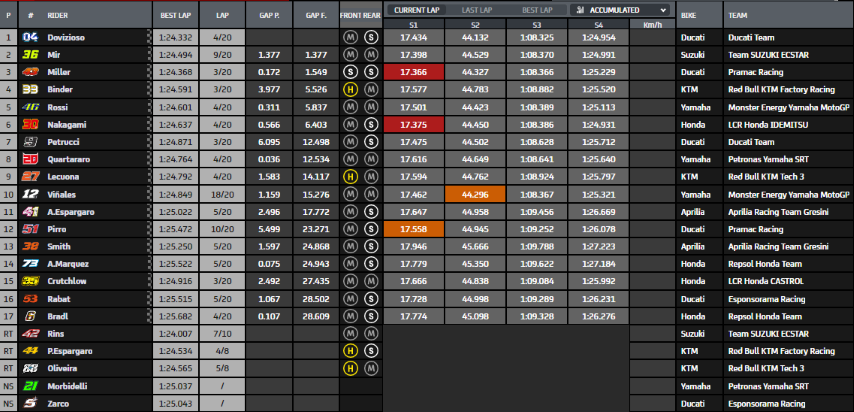Select the CURRENT LAP tab
This screenshot has height=412, width=854.
click(415, 10)
